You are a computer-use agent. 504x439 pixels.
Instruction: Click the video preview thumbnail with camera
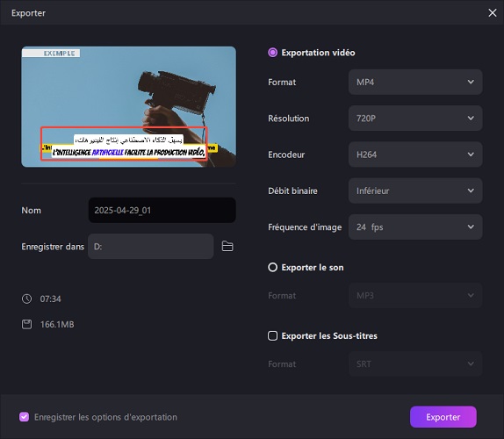[128, 107]
